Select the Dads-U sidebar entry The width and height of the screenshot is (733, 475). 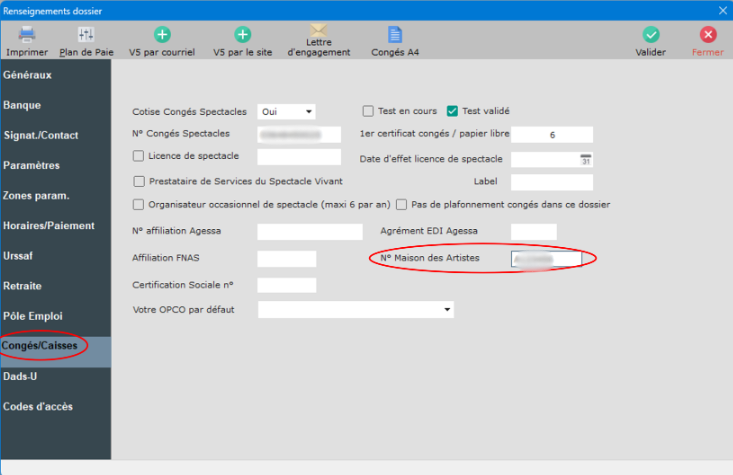tap(21, 376)
